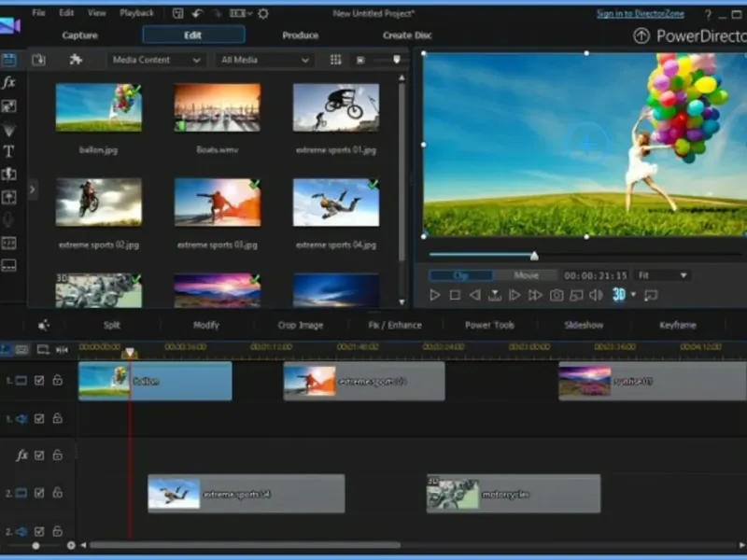Click Sign in to DirectorZone link
This screenshot has height=560, width=747.
coord(639,13)
